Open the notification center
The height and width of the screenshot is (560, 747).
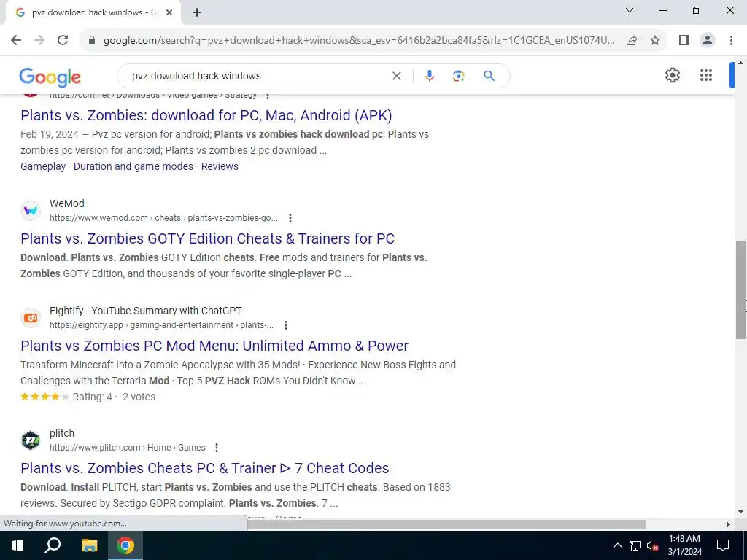coord(723,545)
